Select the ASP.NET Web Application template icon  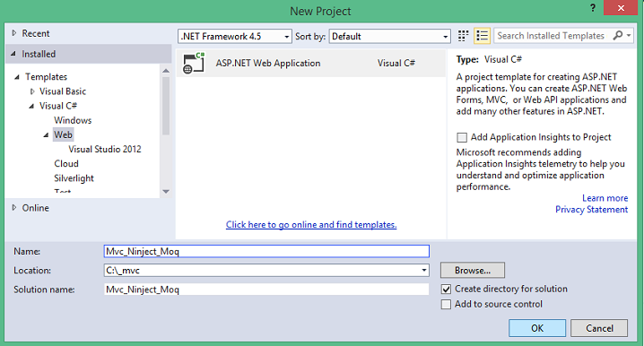click(x=194, y=64)
